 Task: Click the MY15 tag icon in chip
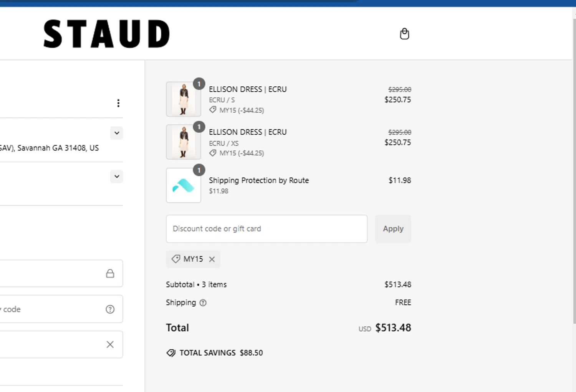point(176,259)
